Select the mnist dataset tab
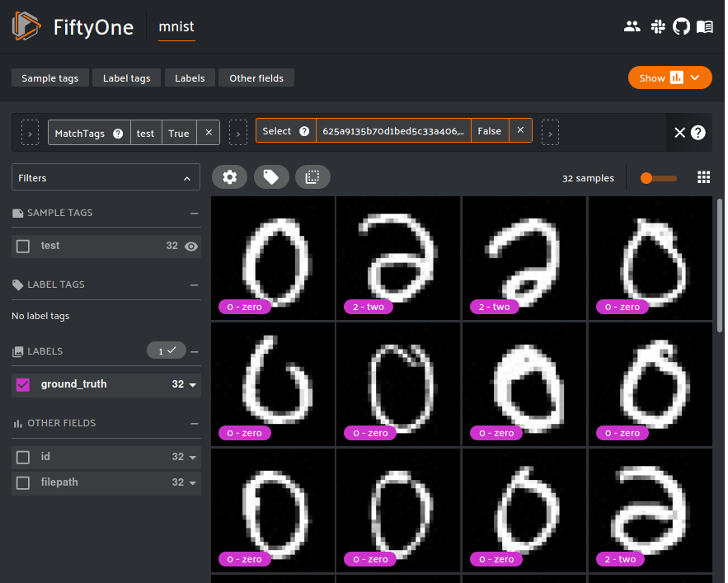The image size is (728, 583). click(176, 27)
